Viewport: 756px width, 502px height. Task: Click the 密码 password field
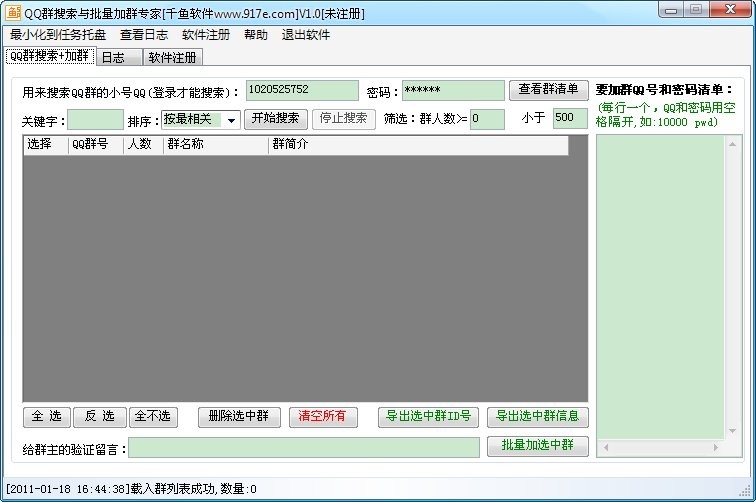point(453,90)
